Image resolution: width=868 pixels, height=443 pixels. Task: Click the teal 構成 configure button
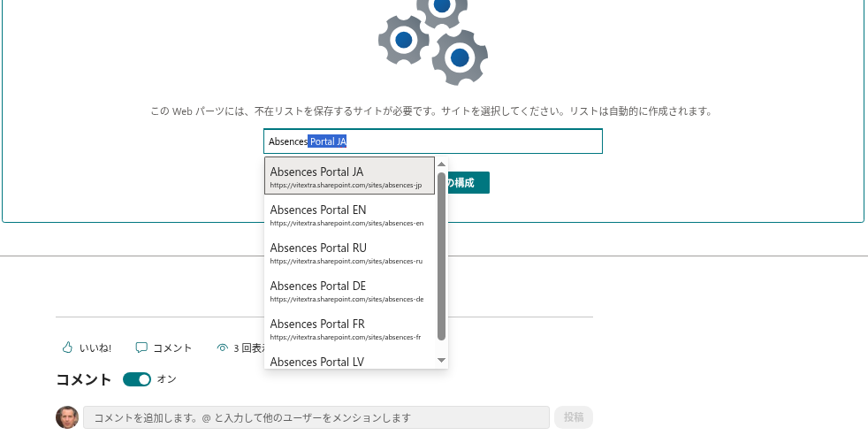pos(468,183)
